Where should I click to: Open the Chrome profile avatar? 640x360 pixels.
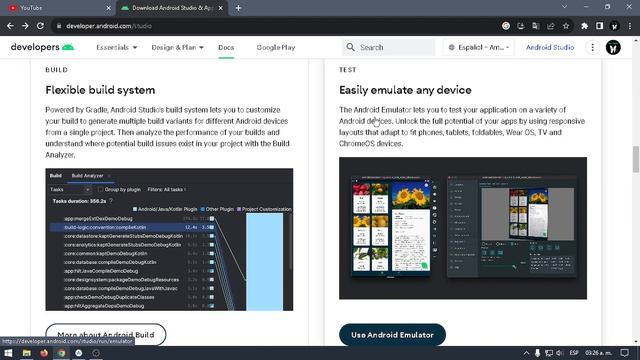614,26
